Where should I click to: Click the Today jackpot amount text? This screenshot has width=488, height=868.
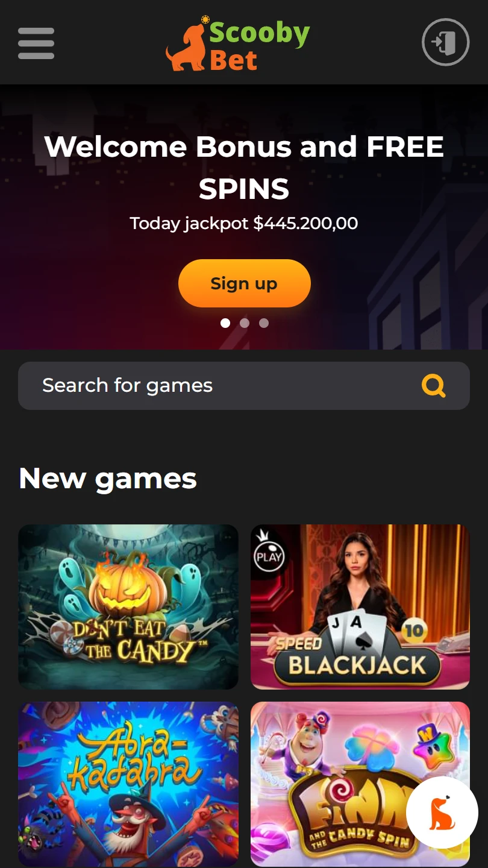pos(244,224)
